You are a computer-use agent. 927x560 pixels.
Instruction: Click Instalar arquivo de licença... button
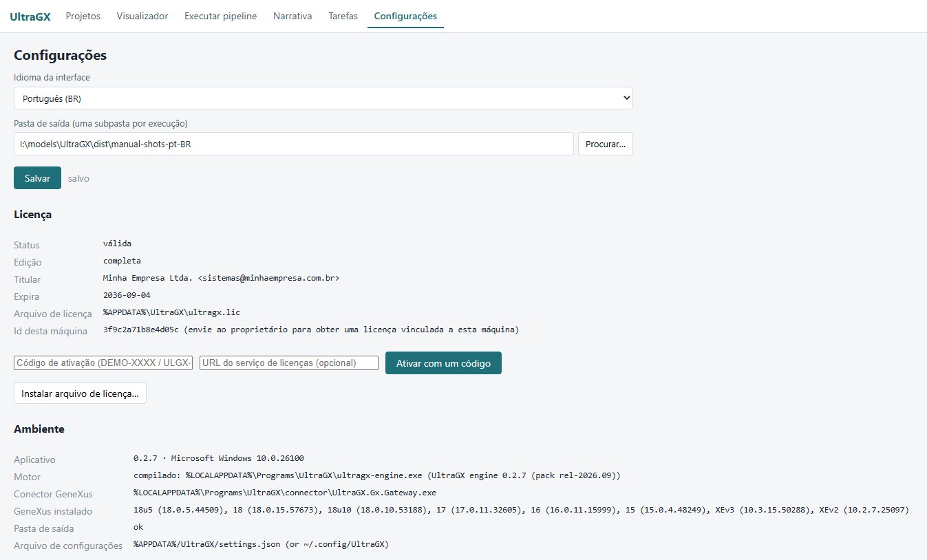80,394
